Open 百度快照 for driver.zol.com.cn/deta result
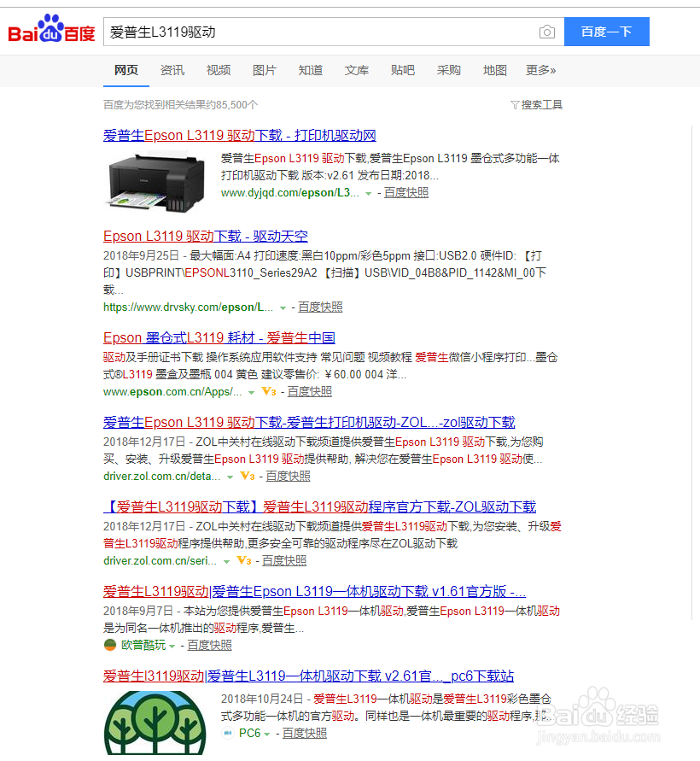 pyautogui.click(x=289, y=476)
